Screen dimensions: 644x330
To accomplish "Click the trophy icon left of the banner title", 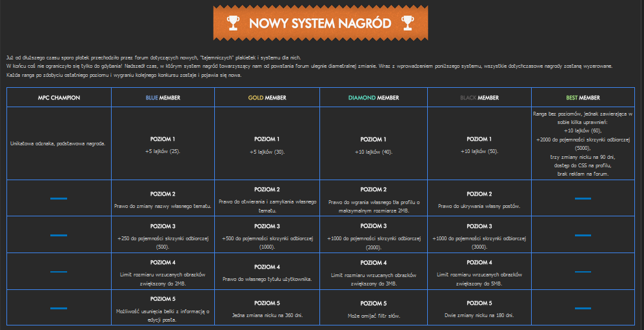I will point(232,23).
